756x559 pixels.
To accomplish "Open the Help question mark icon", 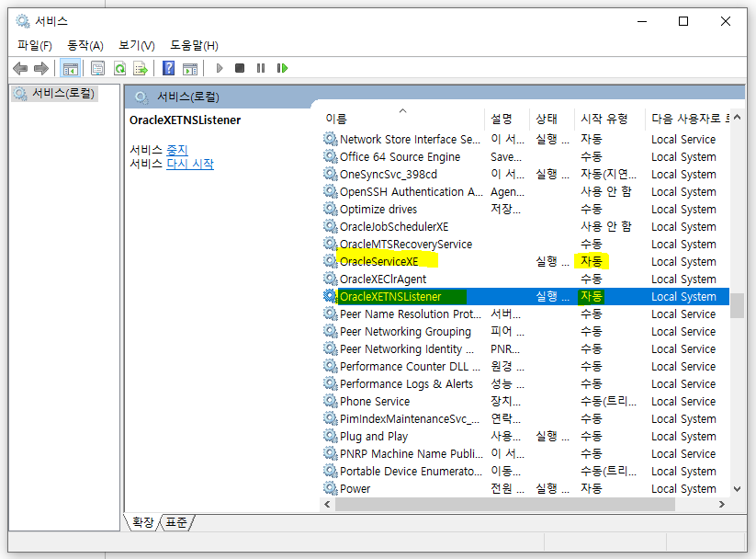I will pyautogui.click(x=168, y=69).
